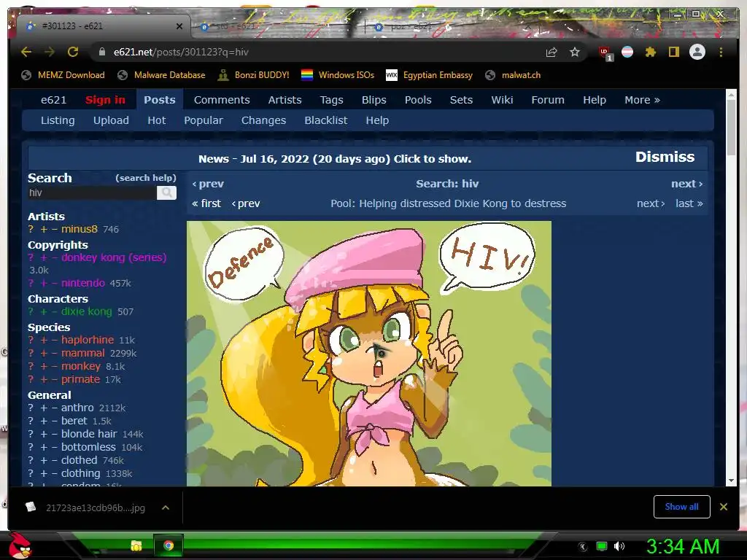Click the scrollbar down arrow
This screenshot has height=560, width=747.
pos(731,481)
